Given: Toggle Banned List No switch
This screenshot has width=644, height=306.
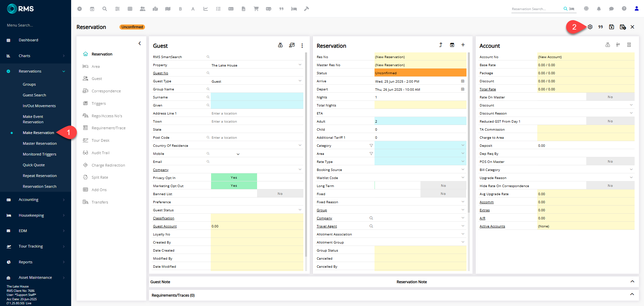Looking at the screenshot, I should [280, 193].
